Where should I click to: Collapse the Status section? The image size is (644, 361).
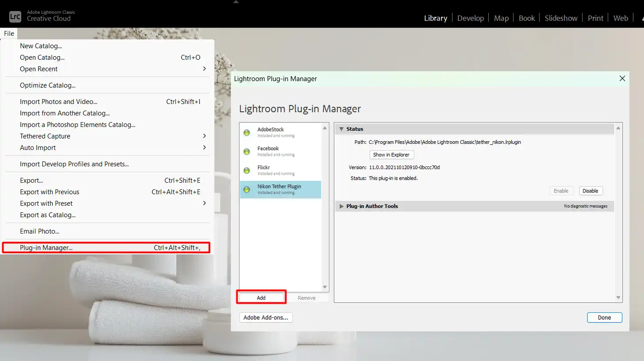point(341,129)
